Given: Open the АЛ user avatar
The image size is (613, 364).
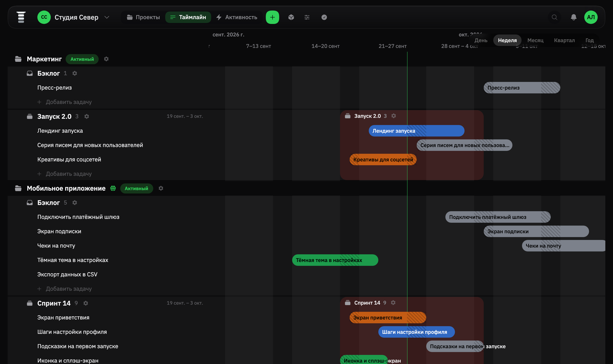Looking at the screenshot, I should (x=591, y=17).
